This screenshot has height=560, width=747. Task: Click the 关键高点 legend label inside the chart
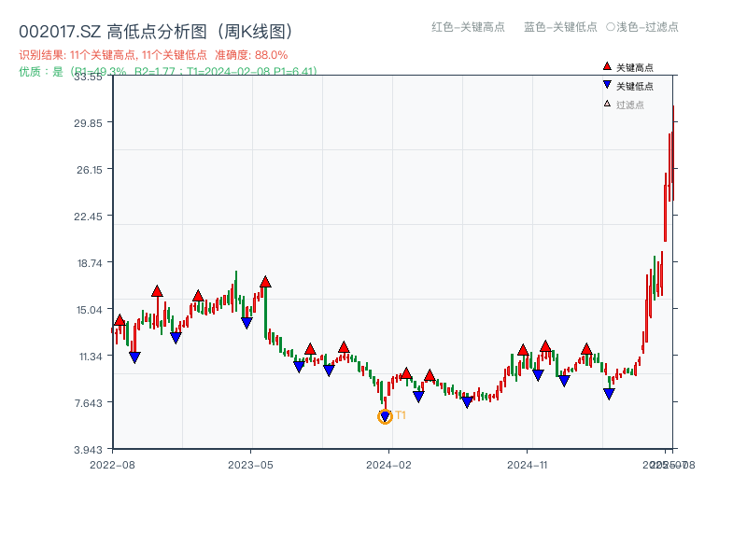635,67
